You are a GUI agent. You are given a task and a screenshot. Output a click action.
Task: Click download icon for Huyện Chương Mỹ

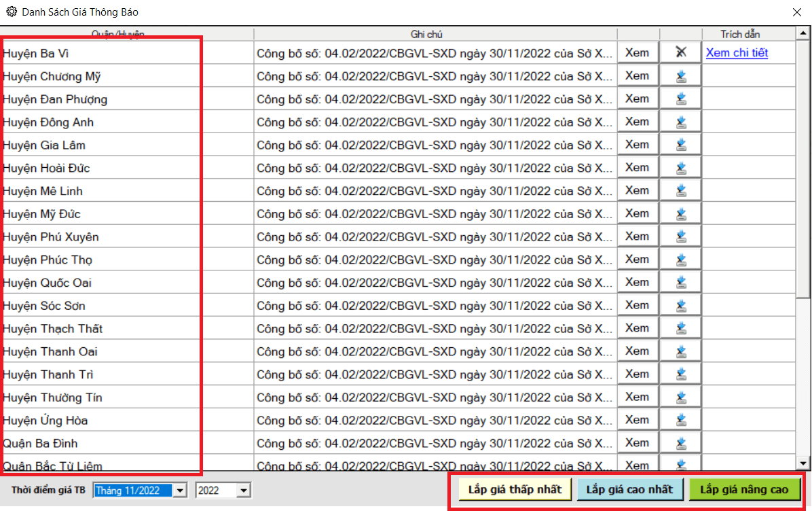[681, 76]
